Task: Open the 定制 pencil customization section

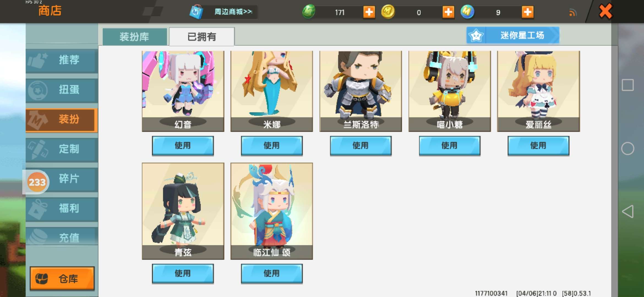Action: point(62,149)
